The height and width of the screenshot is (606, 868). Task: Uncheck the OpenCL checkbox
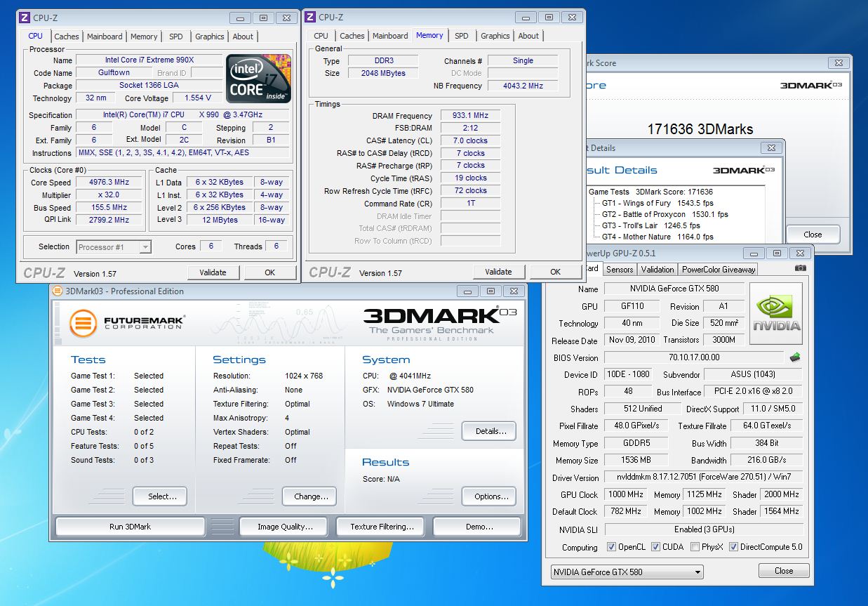pyautogui.click(x=612, y=547)
